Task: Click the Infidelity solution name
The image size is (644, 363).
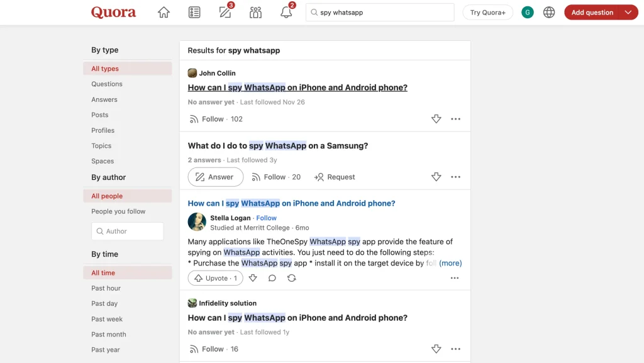Action: 228,303
